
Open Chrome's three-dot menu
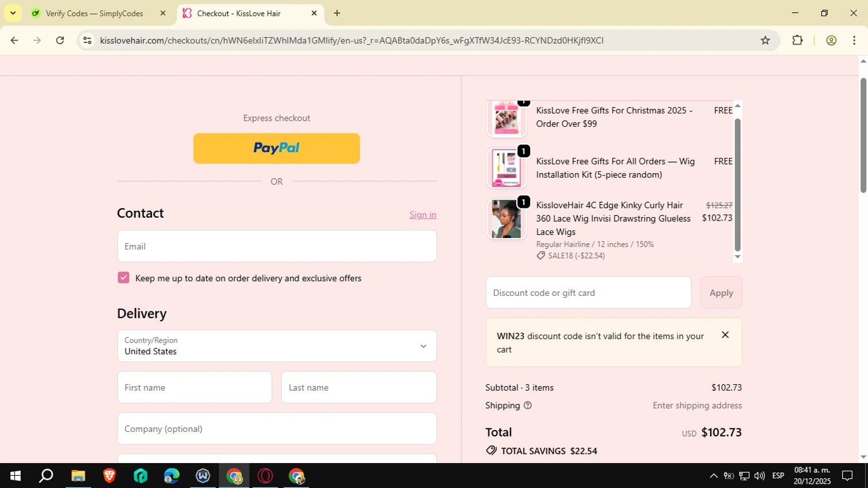854,41
